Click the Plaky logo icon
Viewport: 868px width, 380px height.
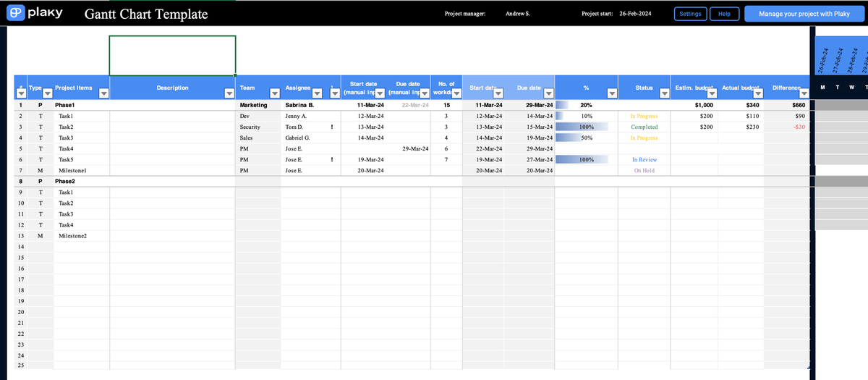click(15, 13)
